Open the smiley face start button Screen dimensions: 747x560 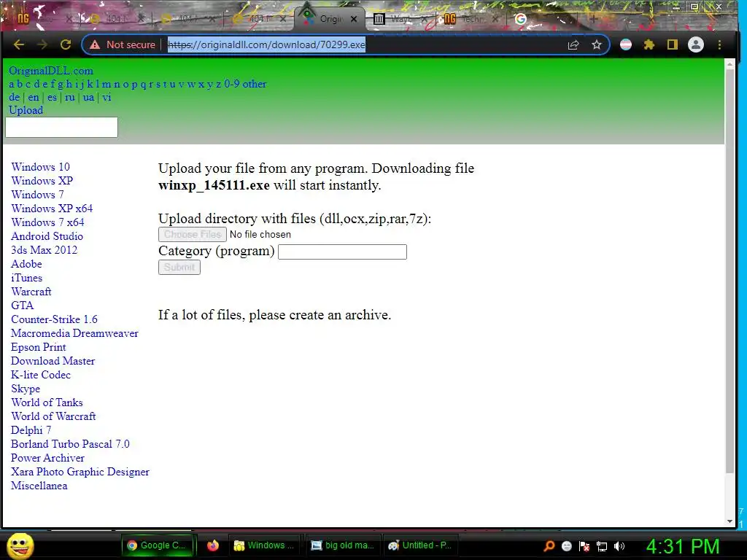pyautogui.click(x=20, y=545)
